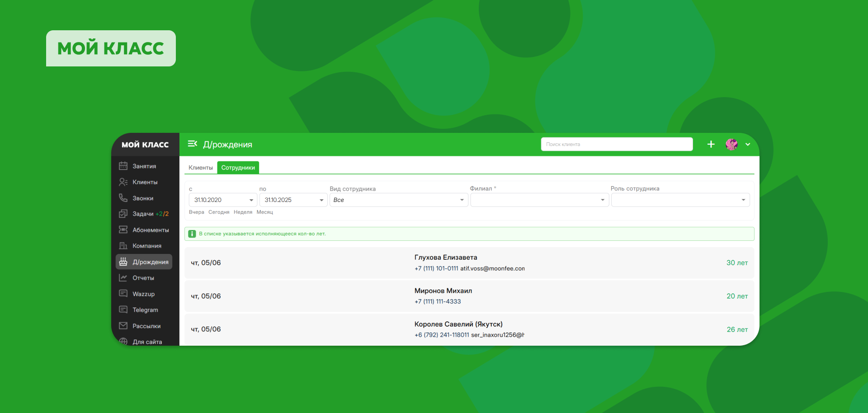Click the Рассылки envelope icon
Image resolution: width=868 pixels, height=413 pixels.
123,325
